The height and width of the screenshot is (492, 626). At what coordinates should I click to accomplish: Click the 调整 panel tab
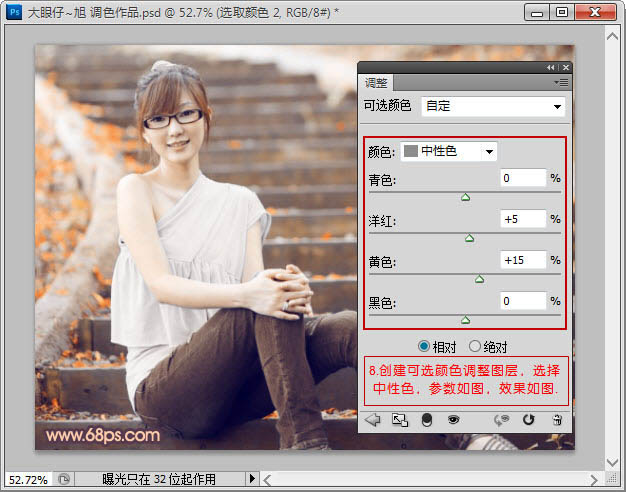click(x=377, y=83)
